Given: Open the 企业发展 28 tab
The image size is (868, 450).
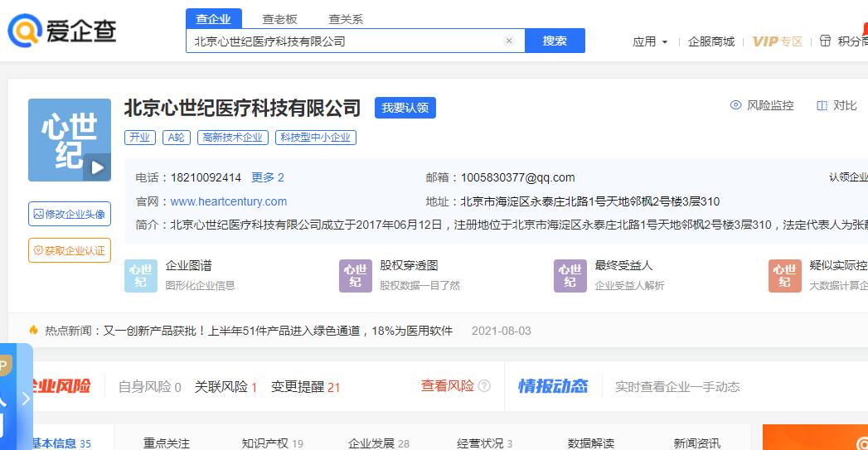Looking at the screenshot, I should (x=379, y=443).
